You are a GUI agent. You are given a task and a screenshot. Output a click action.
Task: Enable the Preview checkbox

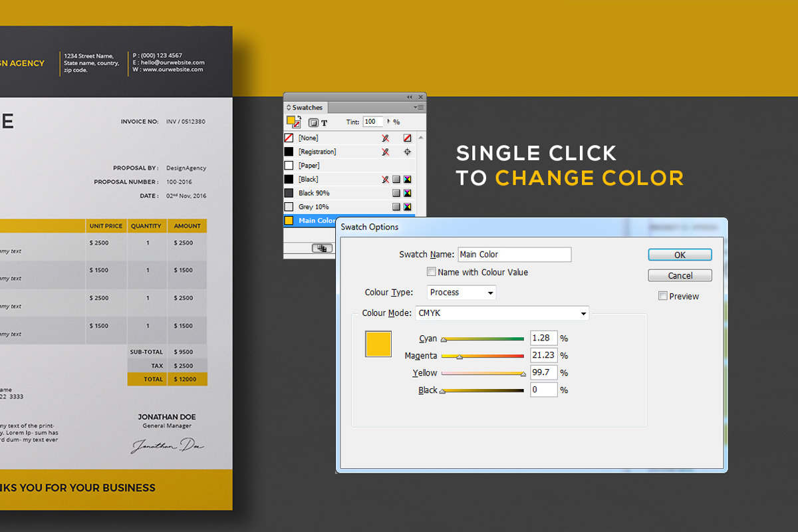point(663,296)
